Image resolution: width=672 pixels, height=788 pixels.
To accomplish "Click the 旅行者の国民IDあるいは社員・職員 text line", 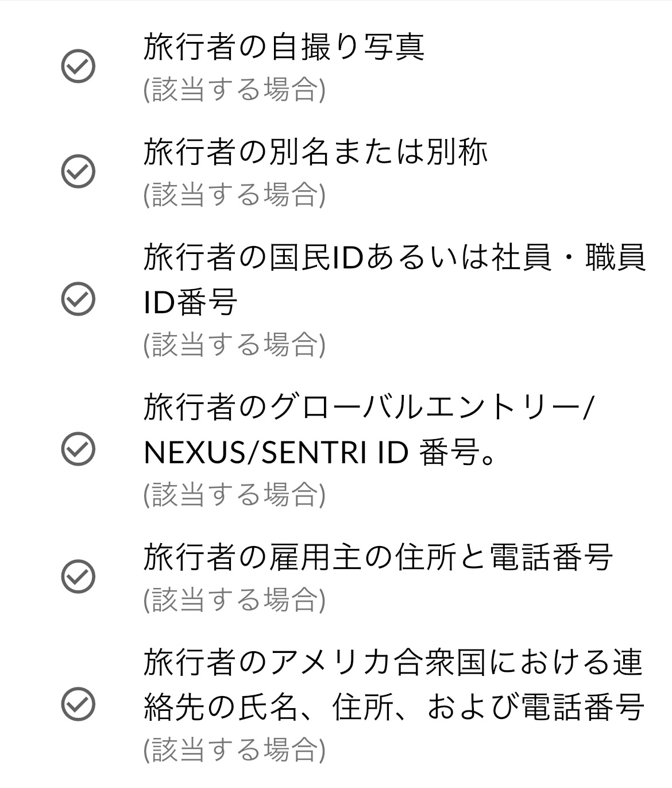I will point(395,258).
